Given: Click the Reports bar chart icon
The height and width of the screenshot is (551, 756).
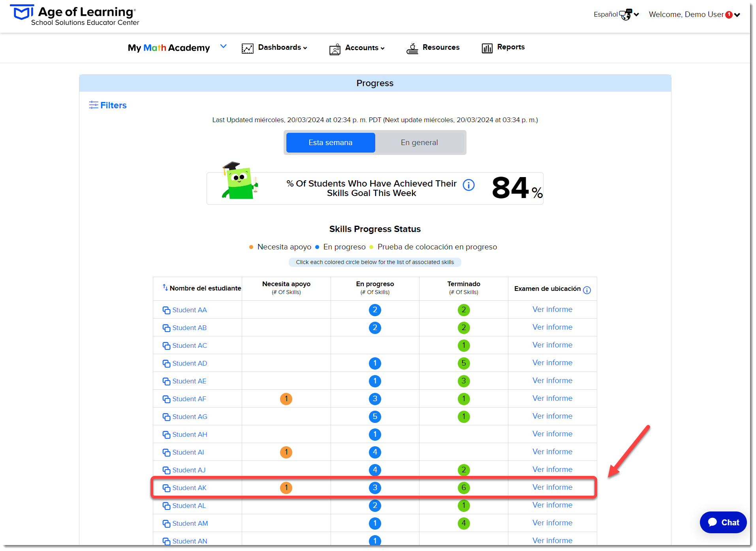Looking at the screenshot, I should click(487, 48).
